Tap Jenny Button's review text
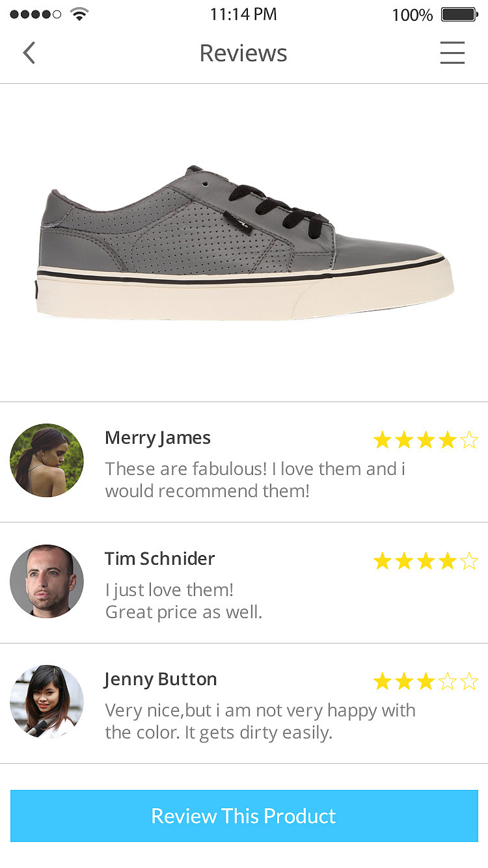 [260, 721]
